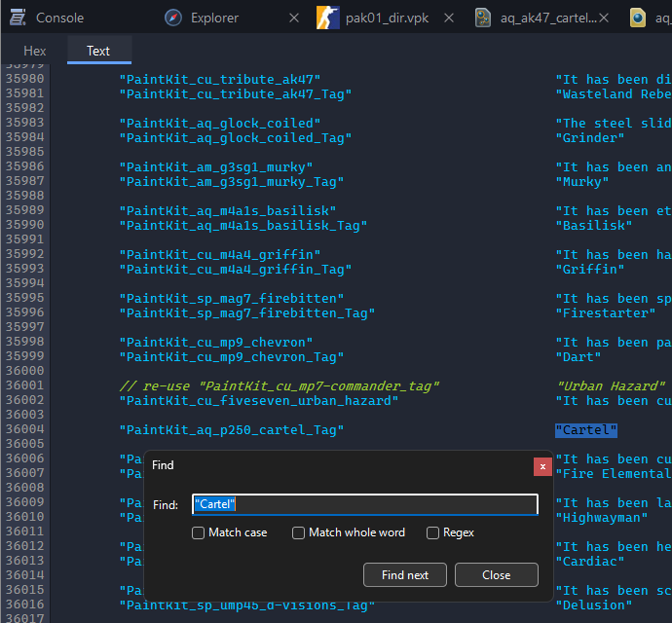Click "PaintKit_aq_glock_coiled_Tag" line

coord(236,137)
